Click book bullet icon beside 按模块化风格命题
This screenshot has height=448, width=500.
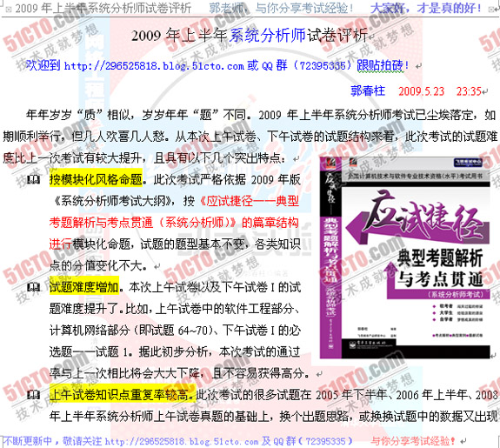[34, 180]
